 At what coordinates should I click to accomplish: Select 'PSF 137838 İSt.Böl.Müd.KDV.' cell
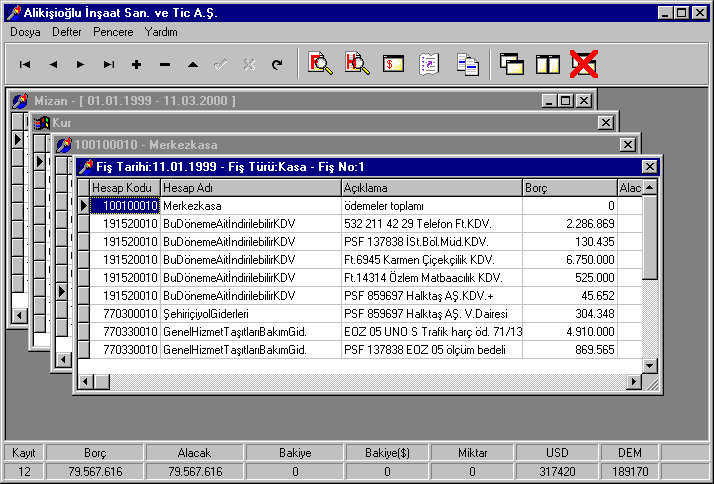432,242
